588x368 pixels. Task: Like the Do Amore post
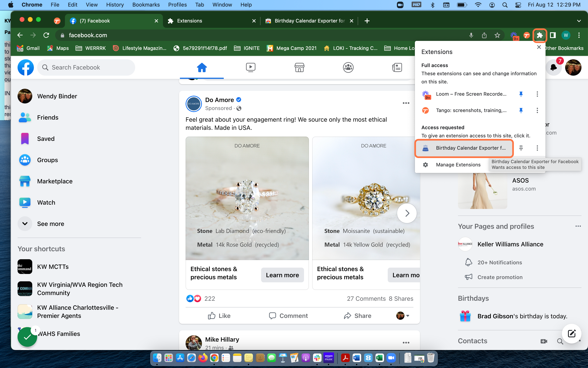pos(219,316)
